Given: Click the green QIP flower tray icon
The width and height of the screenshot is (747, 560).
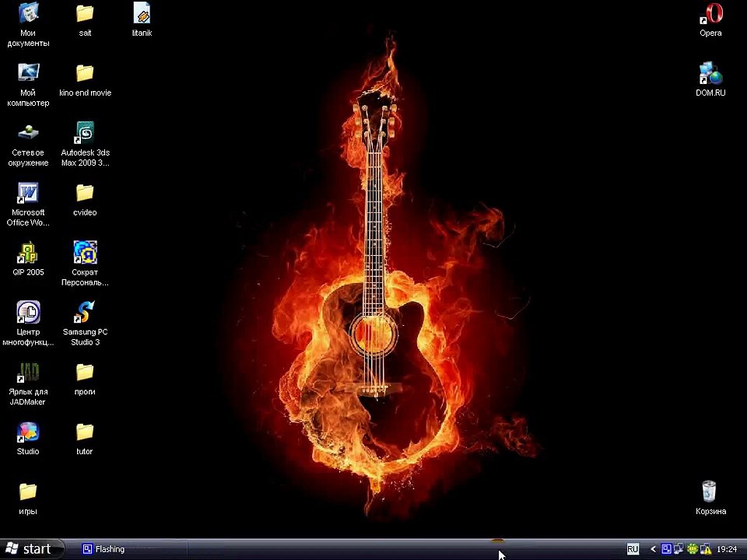Looking at the screenshot, I should (693, 549).
